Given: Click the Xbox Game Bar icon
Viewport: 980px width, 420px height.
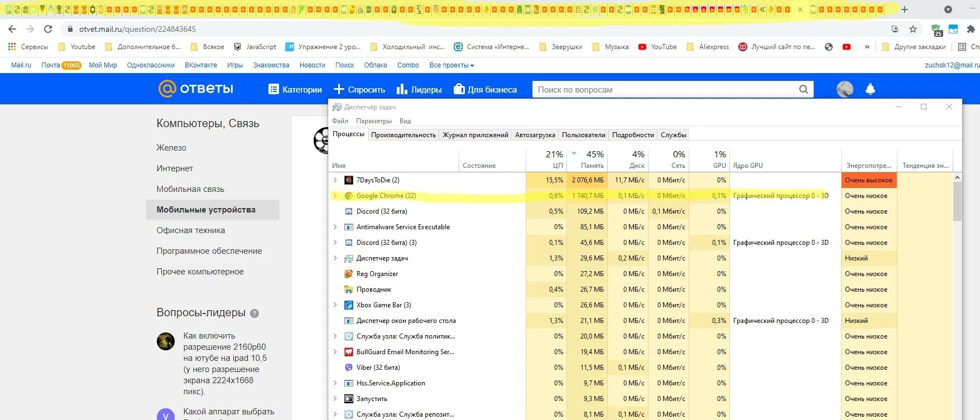Looking at the screenshot, I should coord(349,305).
